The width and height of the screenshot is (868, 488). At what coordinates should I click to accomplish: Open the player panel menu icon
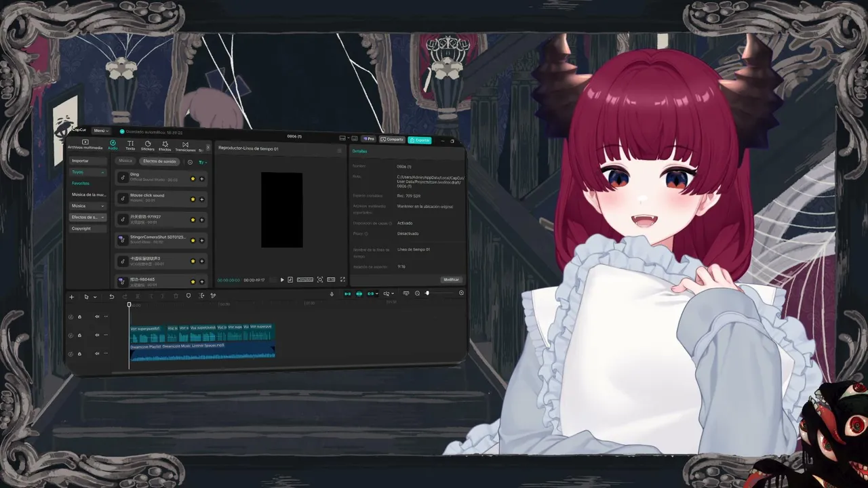point(339,150)
